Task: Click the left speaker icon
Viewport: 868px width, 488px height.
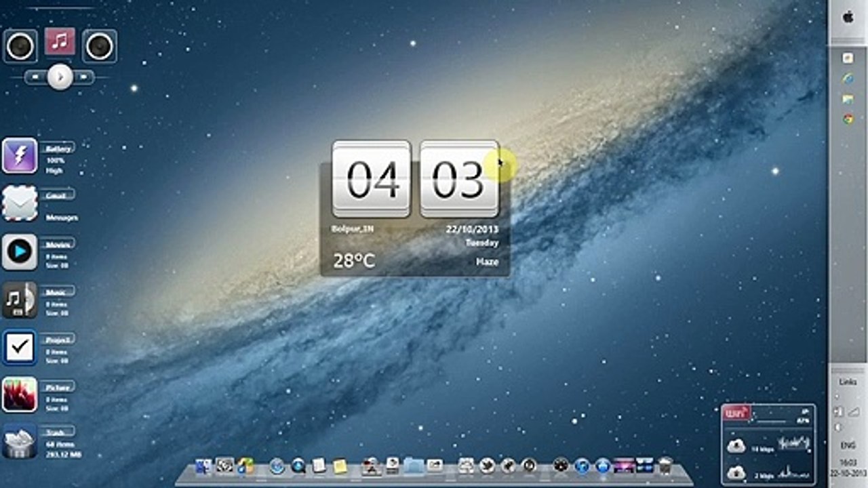Action: [20, 46]
